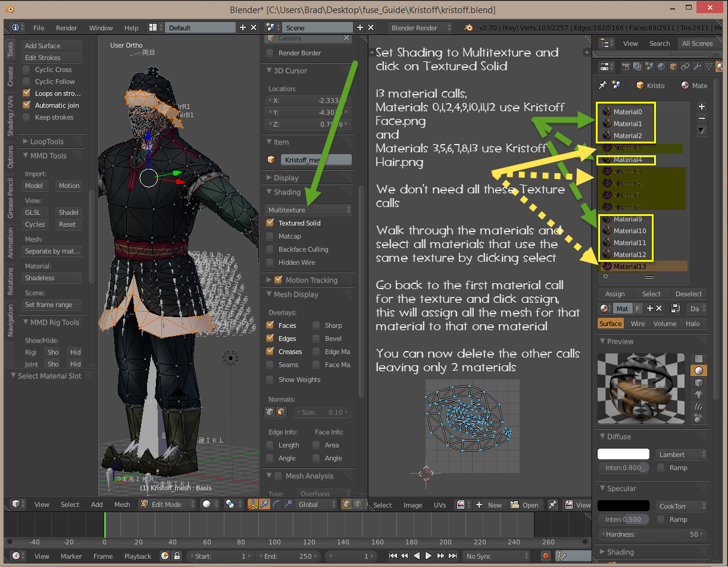Open the Modifiers wrench icon tab
This screenshot has width=728, height=567.
(x=697, y=67)
